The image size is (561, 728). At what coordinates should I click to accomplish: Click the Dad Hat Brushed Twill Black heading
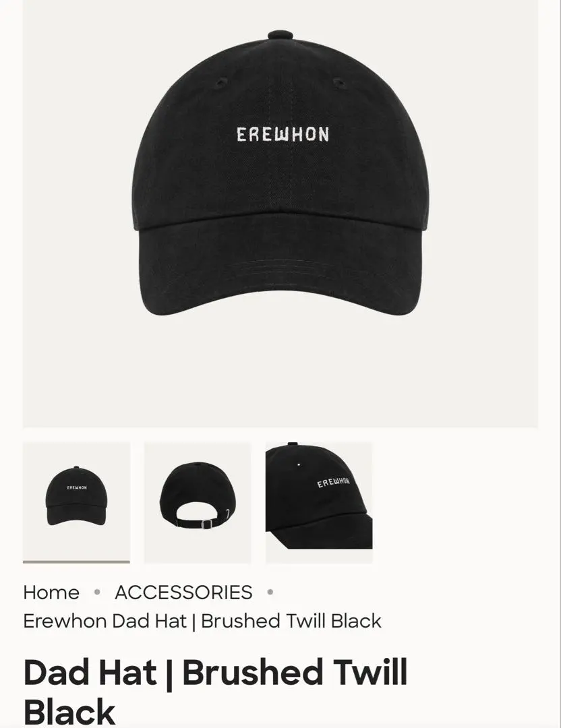tap(215, 690)
